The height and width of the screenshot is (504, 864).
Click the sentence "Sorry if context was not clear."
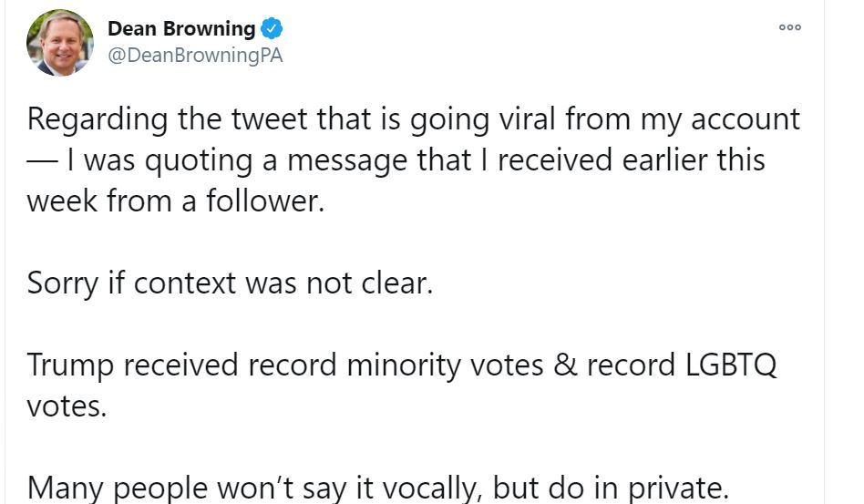tap(229, 283)
